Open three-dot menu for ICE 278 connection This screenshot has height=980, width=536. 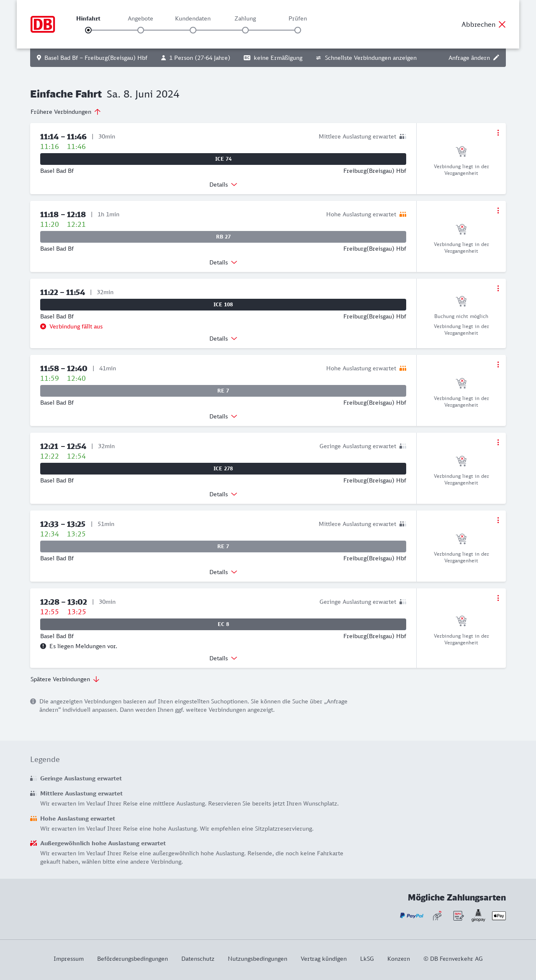click(x=498, y=442)
